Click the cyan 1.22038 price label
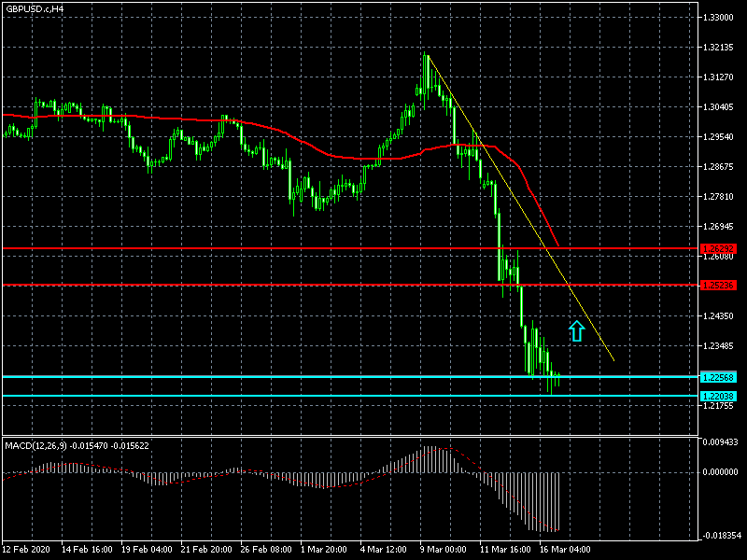Viewport: 747px width, 560px height. (719, 396)
